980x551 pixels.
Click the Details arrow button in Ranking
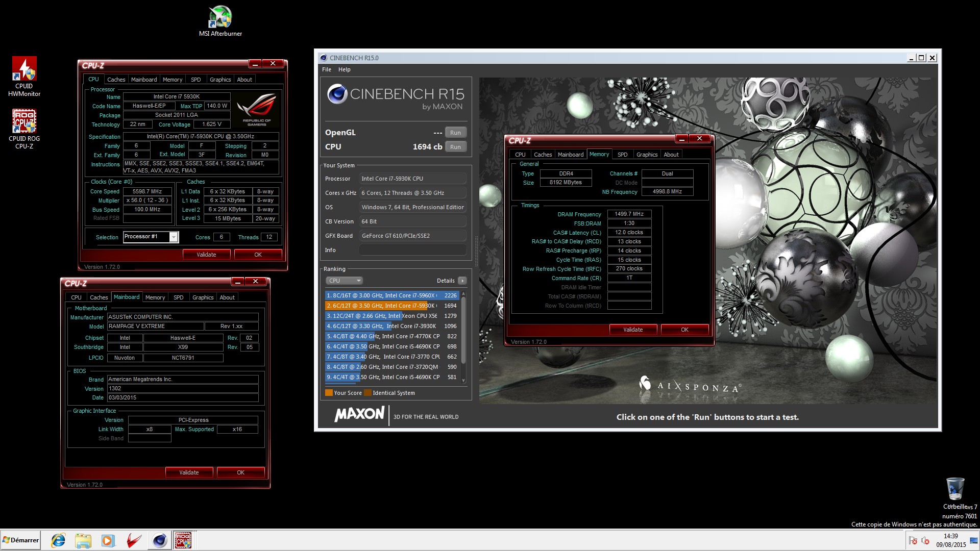pos(462,281)
